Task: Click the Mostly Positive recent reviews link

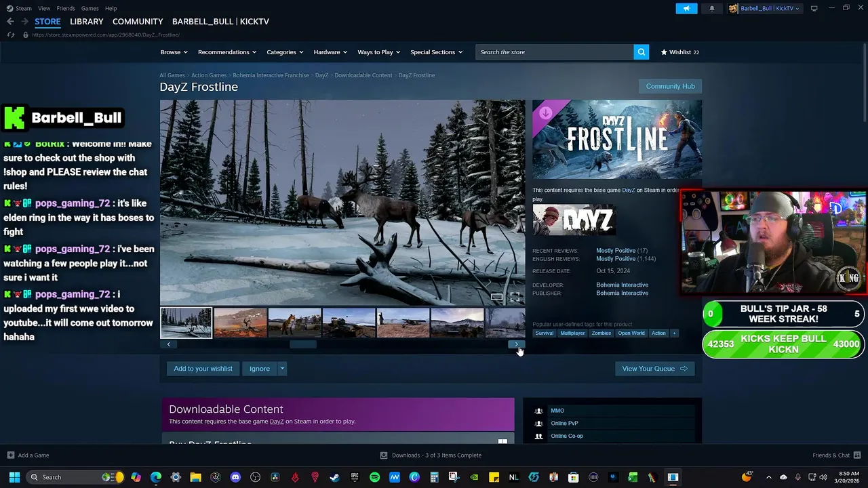Action: [616, 251]
